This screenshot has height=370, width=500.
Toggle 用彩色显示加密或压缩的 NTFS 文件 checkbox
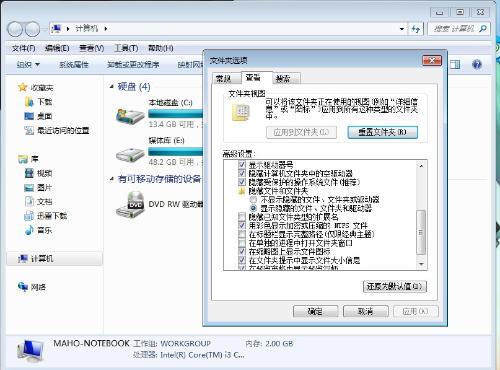coord(242,225)
